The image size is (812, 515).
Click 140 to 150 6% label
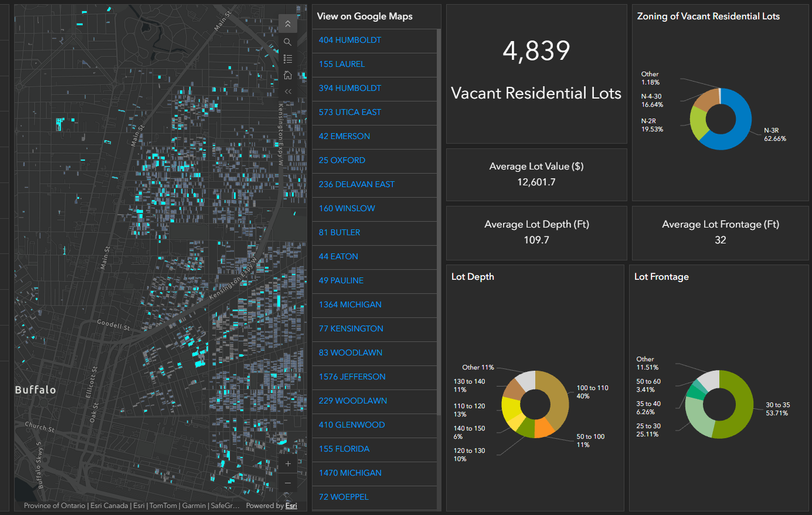point(469,432)
